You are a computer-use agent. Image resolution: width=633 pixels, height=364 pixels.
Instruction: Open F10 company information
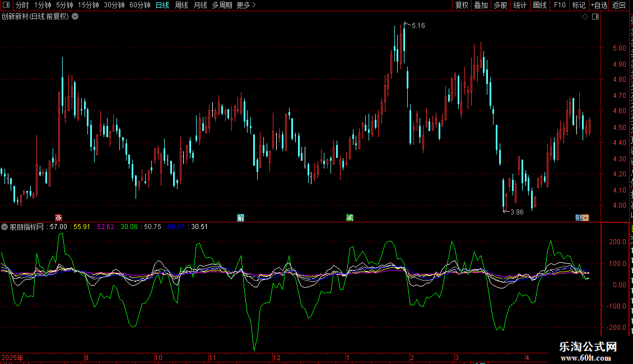point(560,5)
